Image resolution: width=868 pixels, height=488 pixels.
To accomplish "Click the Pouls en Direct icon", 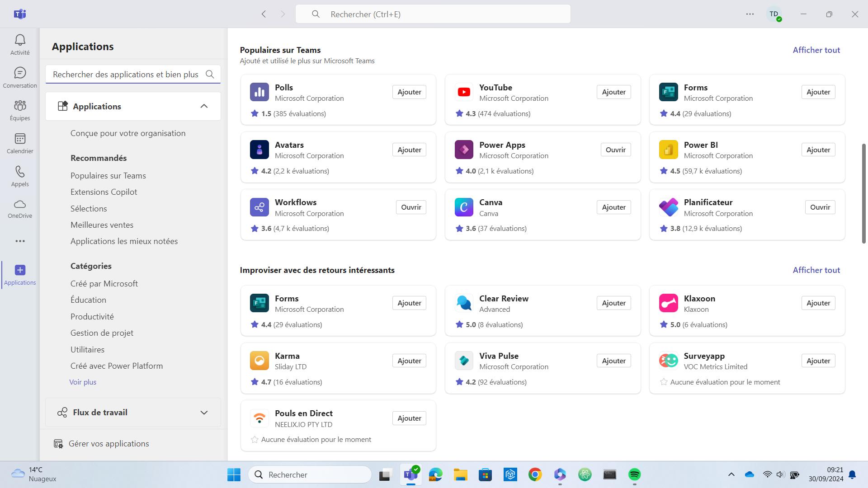I will pos(259,418).
